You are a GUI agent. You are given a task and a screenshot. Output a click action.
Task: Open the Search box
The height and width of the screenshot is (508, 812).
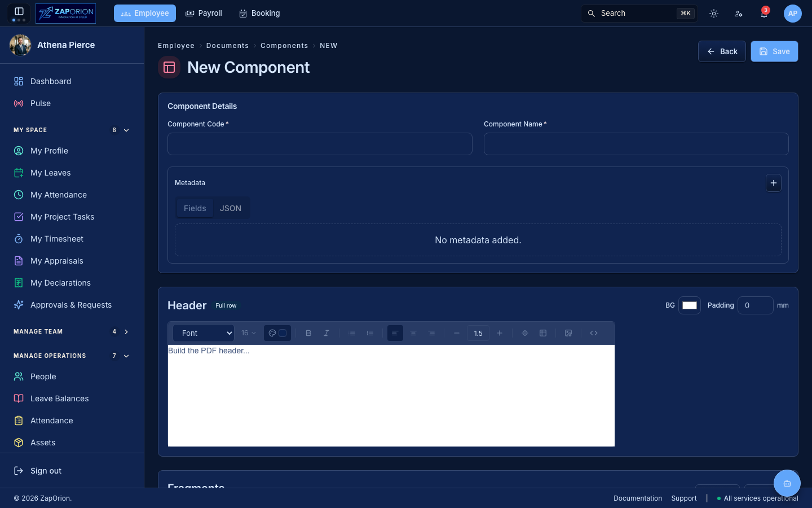[x=639, y=13]
